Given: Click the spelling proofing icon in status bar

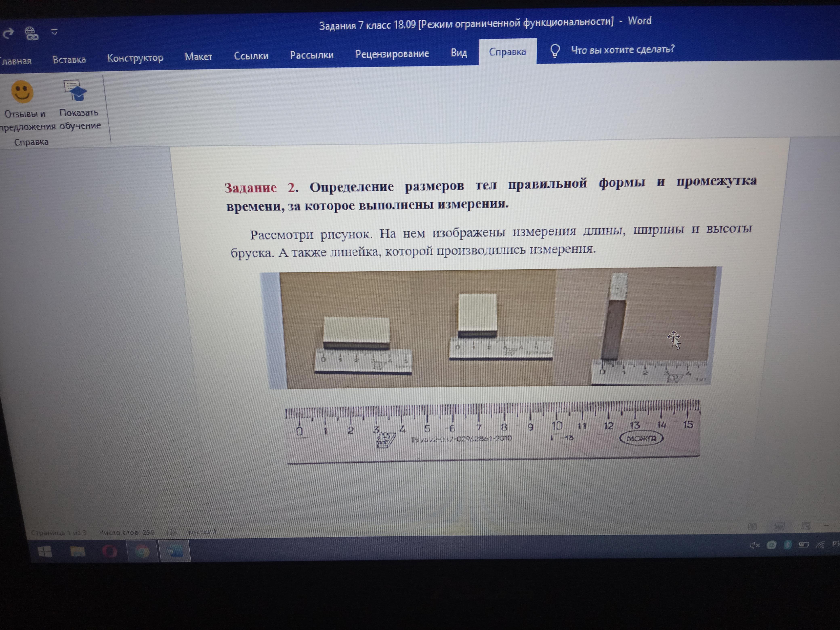Looking at the screenshot, I should click(x=172, y=532).
